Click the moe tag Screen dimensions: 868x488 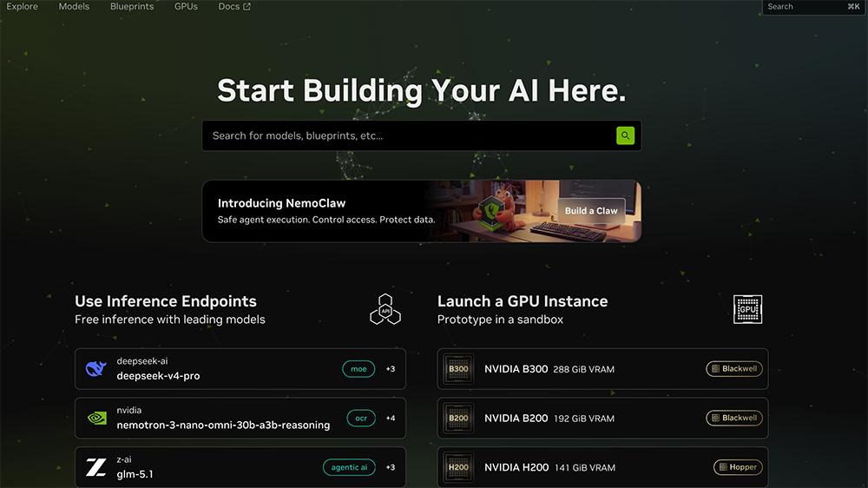[358, 369]
